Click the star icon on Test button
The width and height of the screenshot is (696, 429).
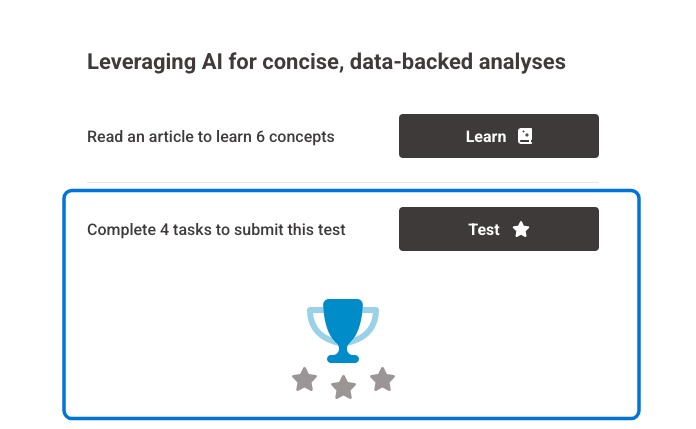(x=521, y=229)
